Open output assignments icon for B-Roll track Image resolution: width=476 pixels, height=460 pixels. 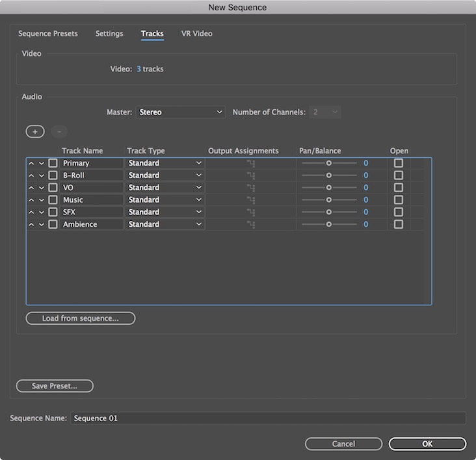[251, 175]
